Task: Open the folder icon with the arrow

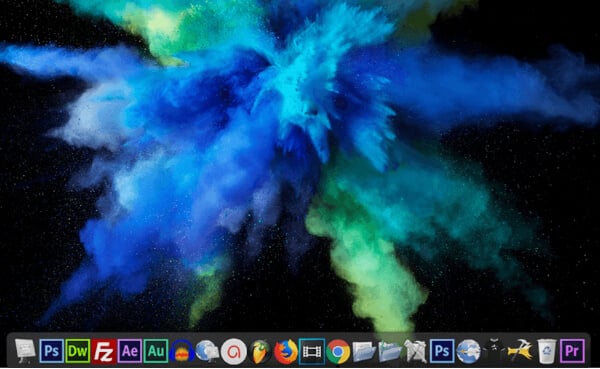Action: tap(390, 351)
